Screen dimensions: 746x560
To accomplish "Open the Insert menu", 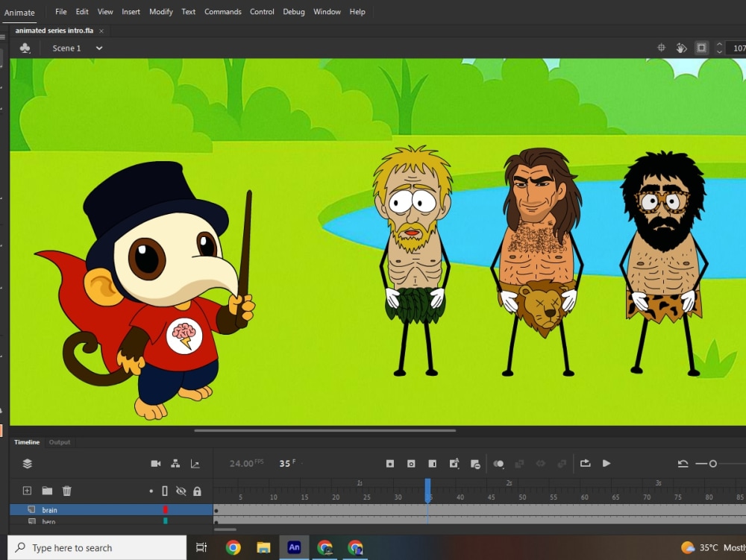I will (131, 11).
